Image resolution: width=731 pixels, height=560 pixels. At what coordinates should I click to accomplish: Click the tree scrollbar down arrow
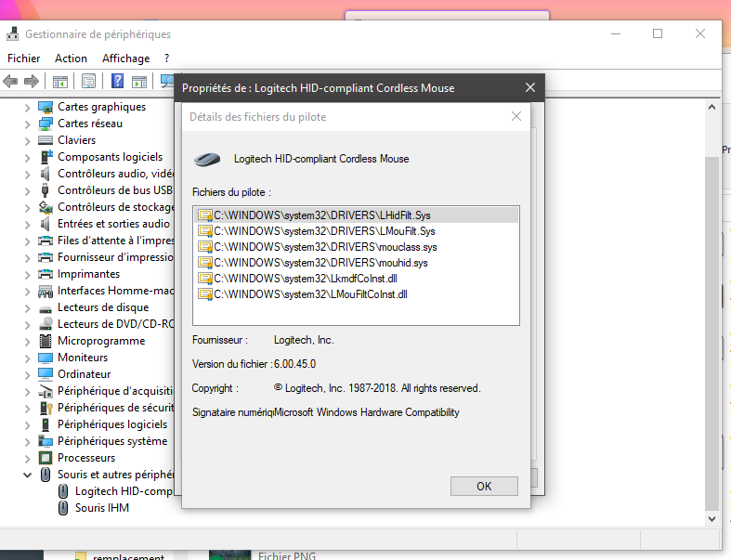[711, 519]
